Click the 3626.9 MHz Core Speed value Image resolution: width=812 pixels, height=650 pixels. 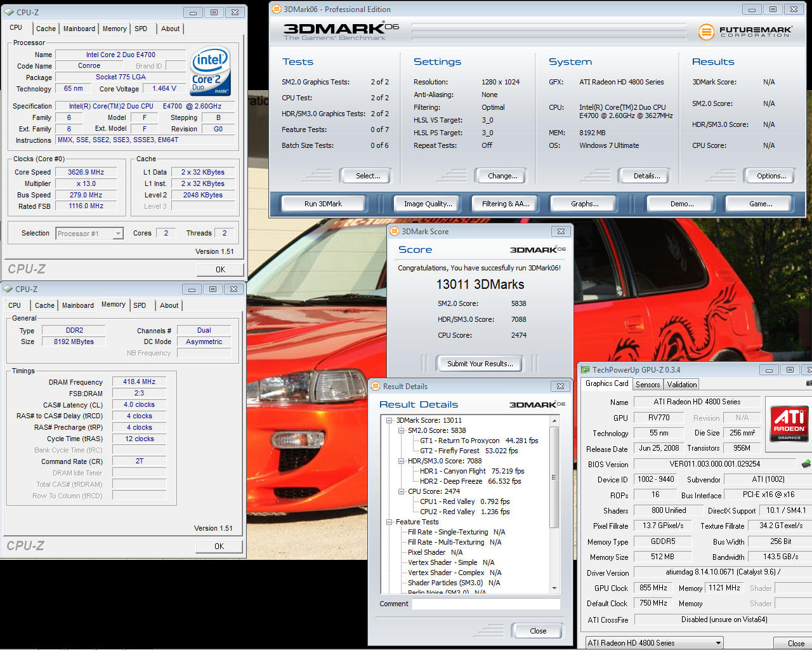[86, 172]
